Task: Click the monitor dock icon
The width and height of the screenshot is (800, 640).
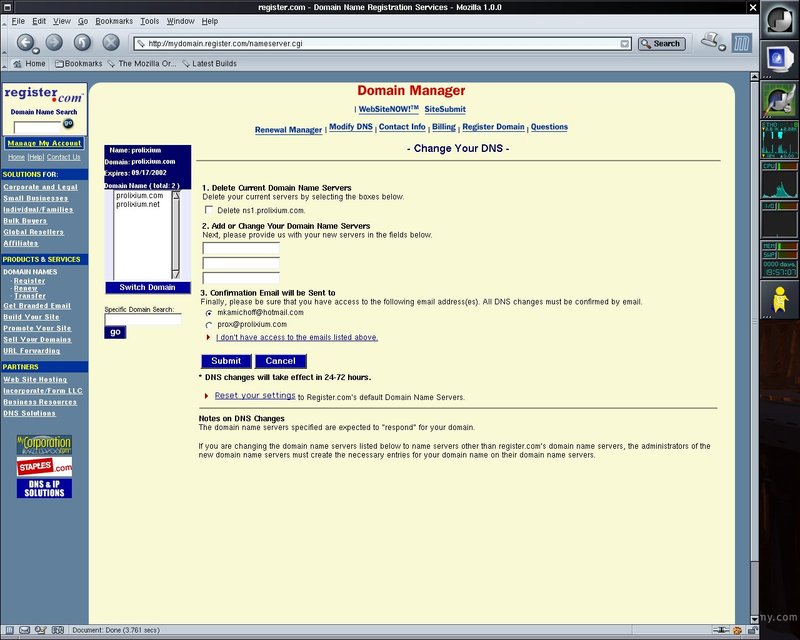Action: [x=779, y=59]
